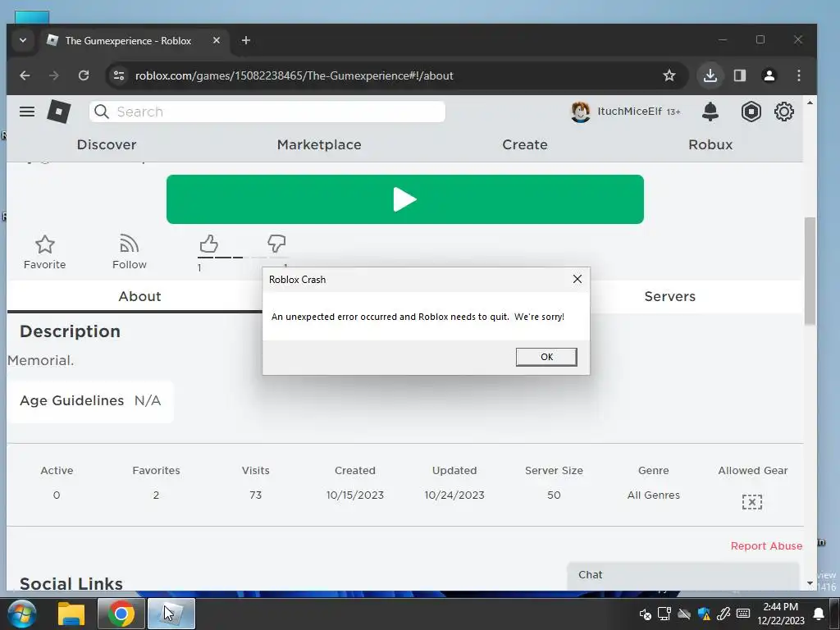Open a new Chrome tab

[x=246, y=40]
